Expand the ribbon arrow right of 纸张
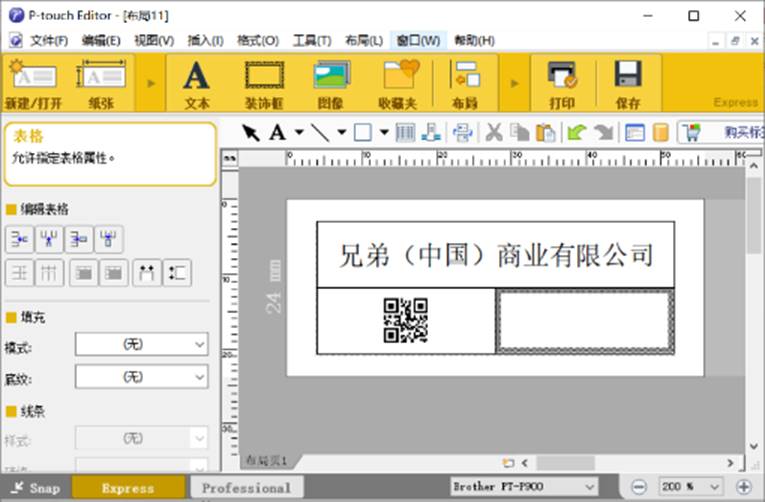The width and height of the screenshot is (765, 502). [151, 83]
